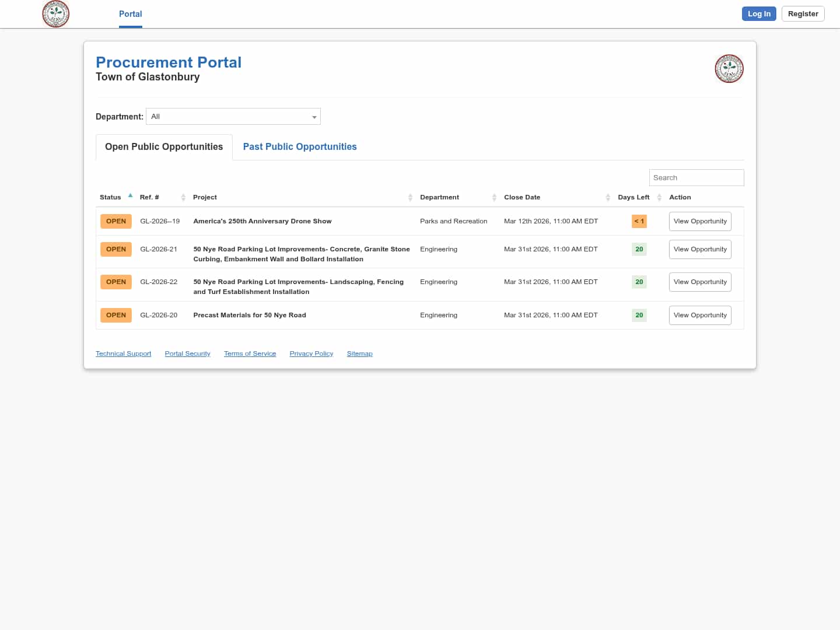The image size is (840, 630).
Task: View Opportunity for Drone Show project
Action: pos(700,222)
